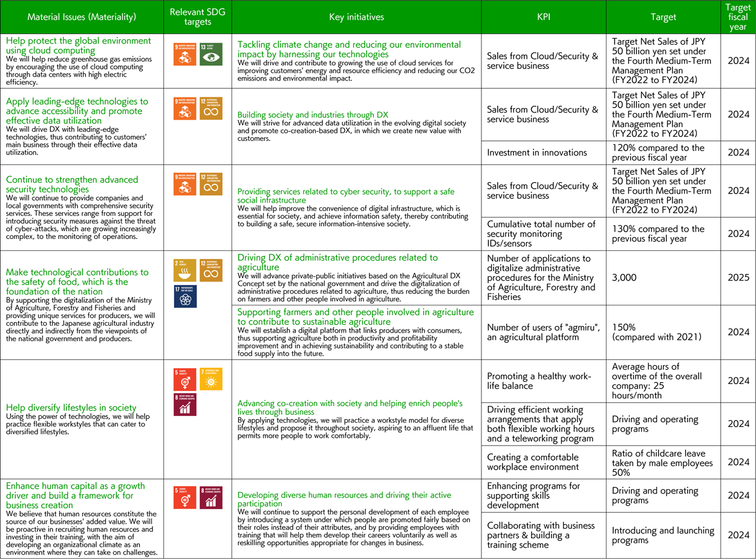Click KPI "Creating a comfortable workplace environment"
The image size is (756, 560).
tap(533, 462)
